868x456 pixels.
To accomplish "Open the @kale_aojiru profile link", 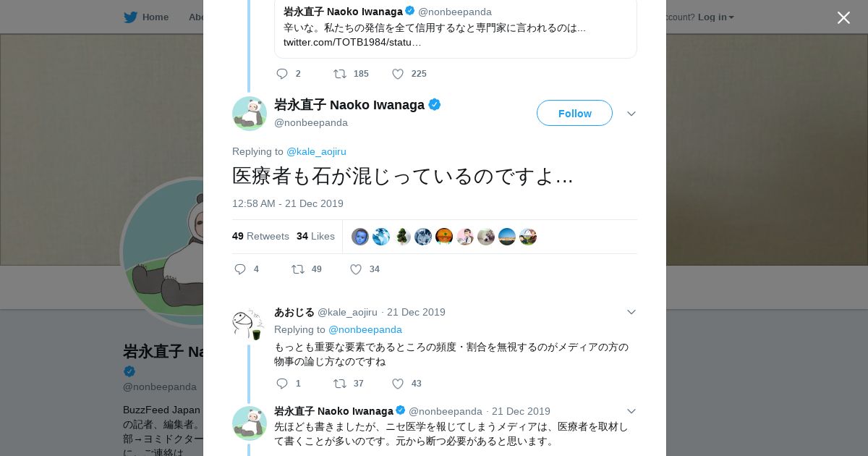I will click(x=316, y=151).
